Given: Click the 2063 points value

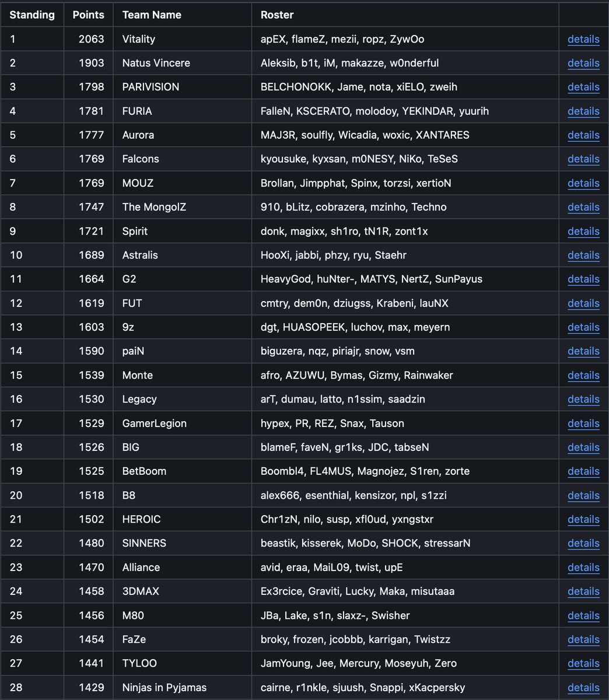Looking at the screenshot, I should (x=92, y=39).
